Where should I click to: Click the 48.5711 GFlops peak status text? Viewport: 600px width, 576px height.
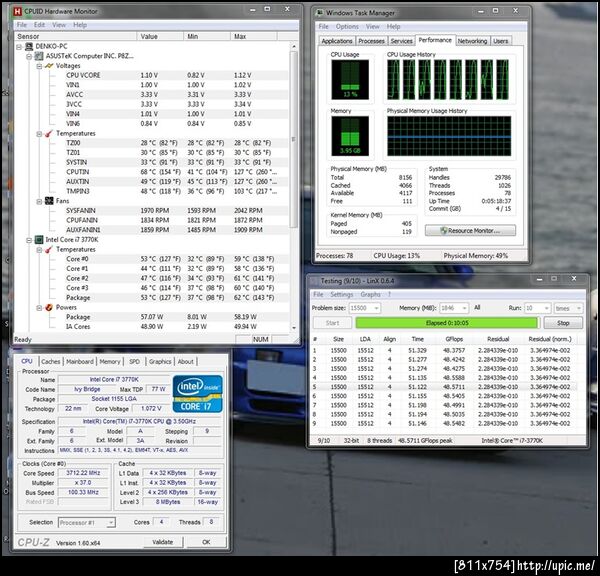coord(425,441)
